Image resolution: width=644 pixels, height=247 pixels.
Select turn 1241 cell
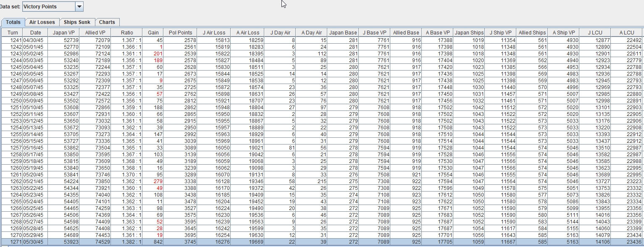[13, 40]
